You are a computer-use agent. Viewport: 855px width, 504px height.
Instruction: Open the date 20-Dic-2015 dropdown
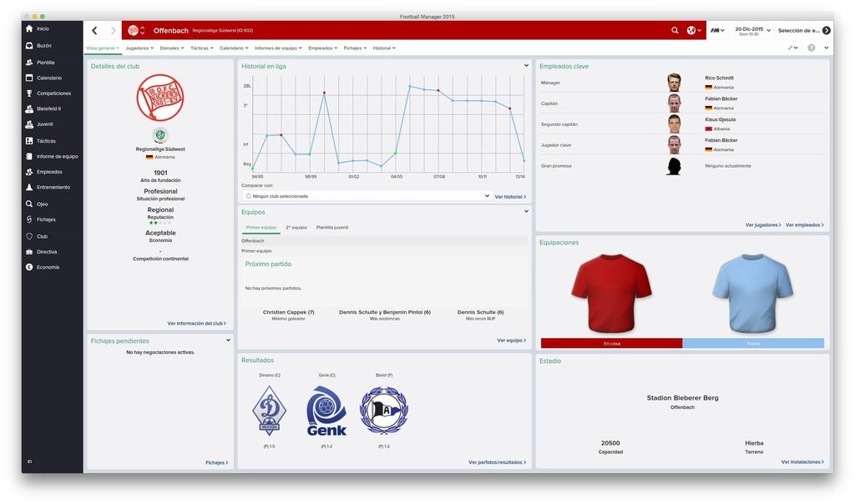point(752,31)
